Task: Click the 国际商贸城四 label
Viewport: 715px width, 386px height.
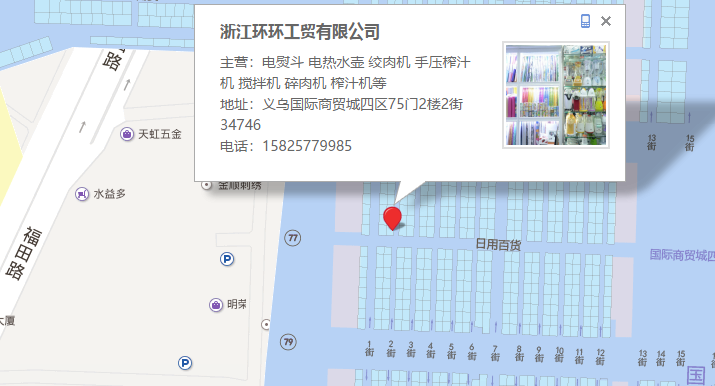Action: click(x=682, y=255)
